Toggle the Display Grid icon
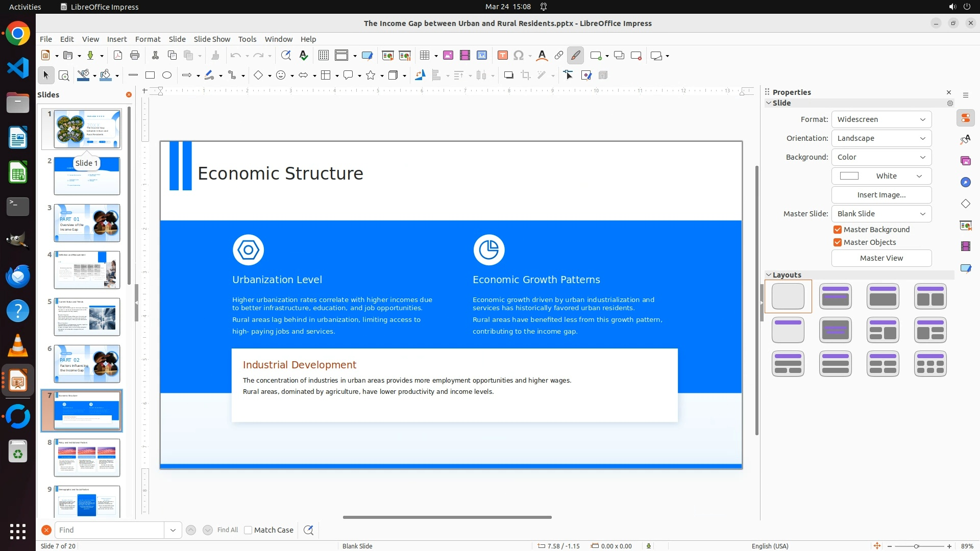Image resolution: width=980 pixels, height=551 pixels. tap(324, 56)
